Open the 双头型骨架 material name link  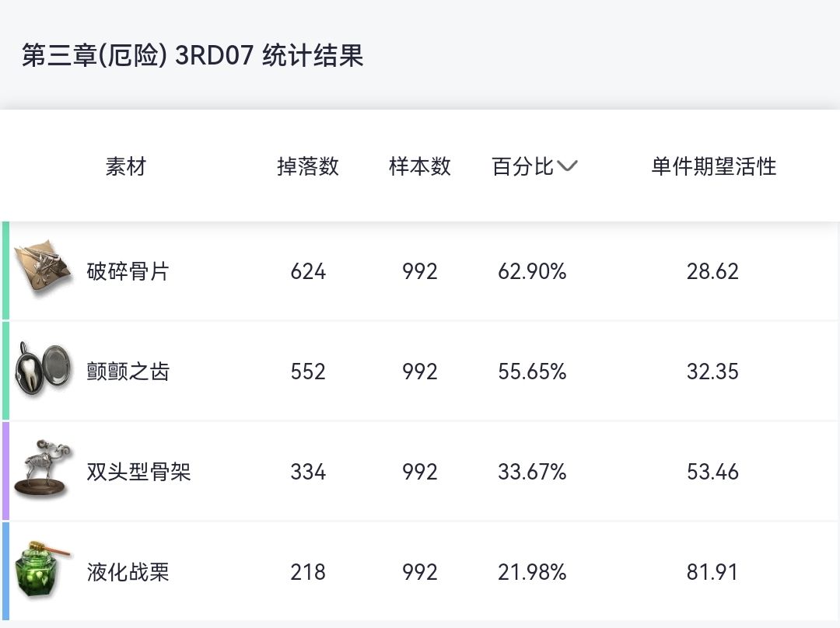[x=138, y=472]
